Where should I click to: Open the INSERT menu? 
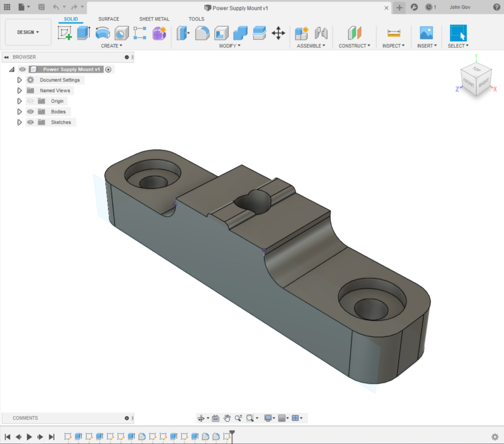coord(427,46)
